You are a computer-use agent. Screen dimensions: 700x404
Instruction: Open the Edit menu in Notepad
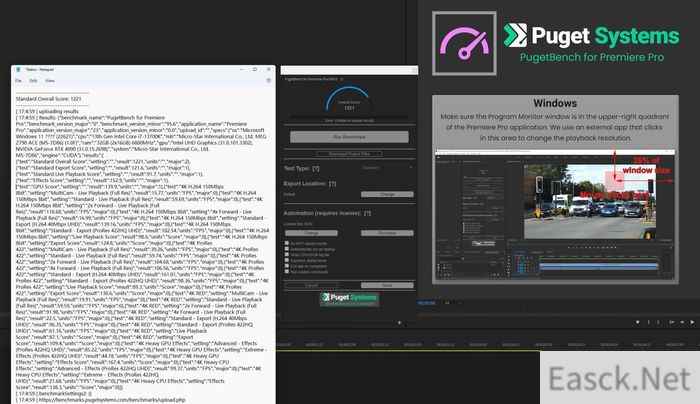click(33, 81)
